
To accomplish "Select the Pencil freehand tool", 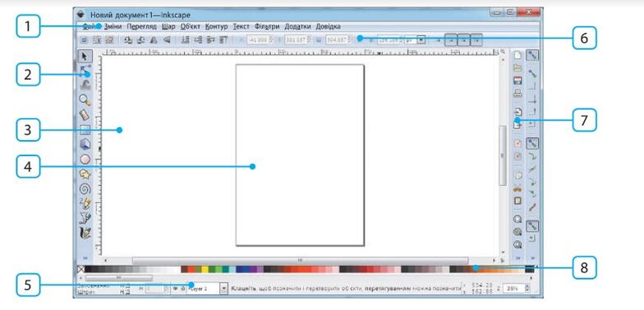I will click(x=85, y=203).
